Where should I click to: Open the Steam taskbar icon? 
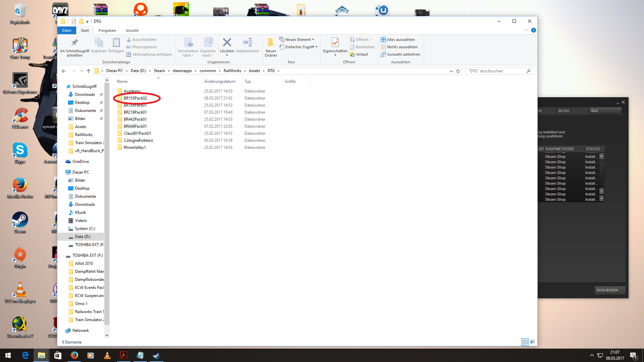pyautogui.click(x=156, y=355)
